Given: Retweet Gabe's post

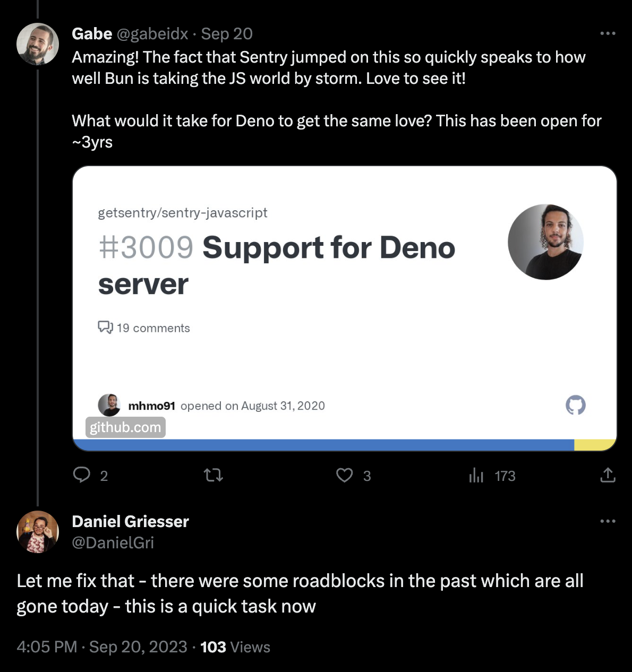Looking at the screenshot, I should click(x=213, y=476).
